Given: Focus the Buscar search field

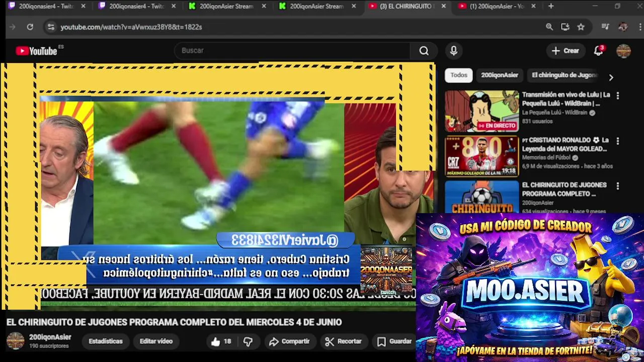Looking at the screenshot, I should (x=293, y=51).
